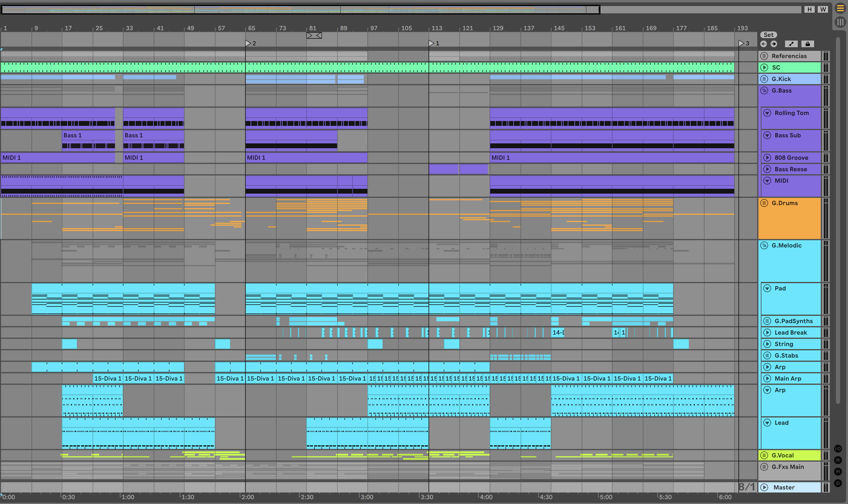The width and height of the screenshot is (848, 504).
Task: Collapse the Pad track
Action: tap(767, 288)
